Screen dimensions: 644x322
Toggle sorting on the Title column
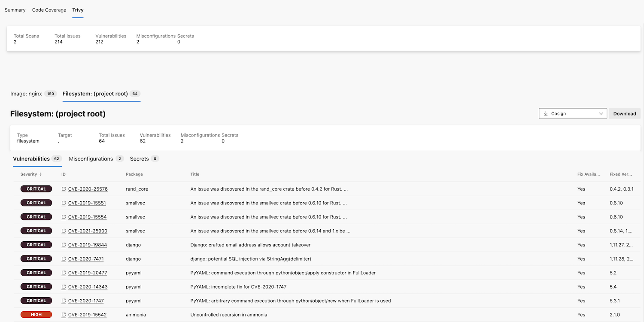pyautogui.click(x=194, y=174)
